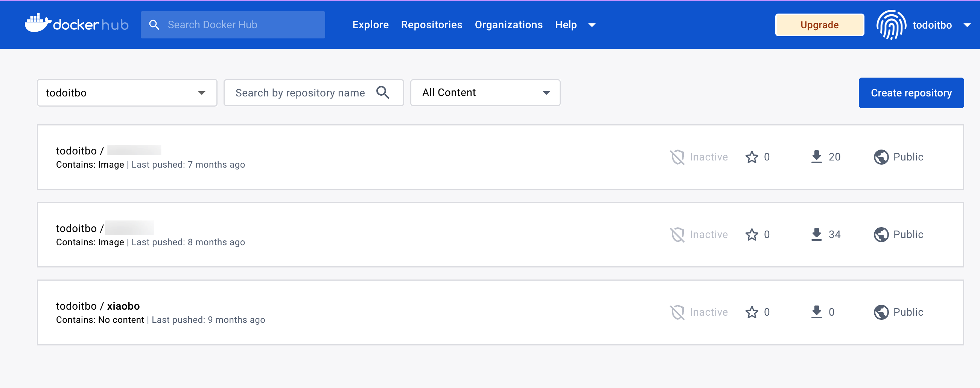
Task: Select the search magnifier in repository search
Action: pos(383,93)
